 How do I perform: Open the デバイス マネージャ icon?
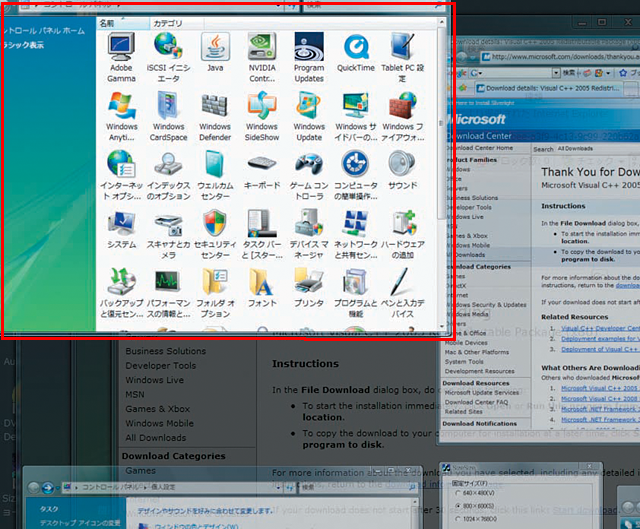tap(309, 234)
